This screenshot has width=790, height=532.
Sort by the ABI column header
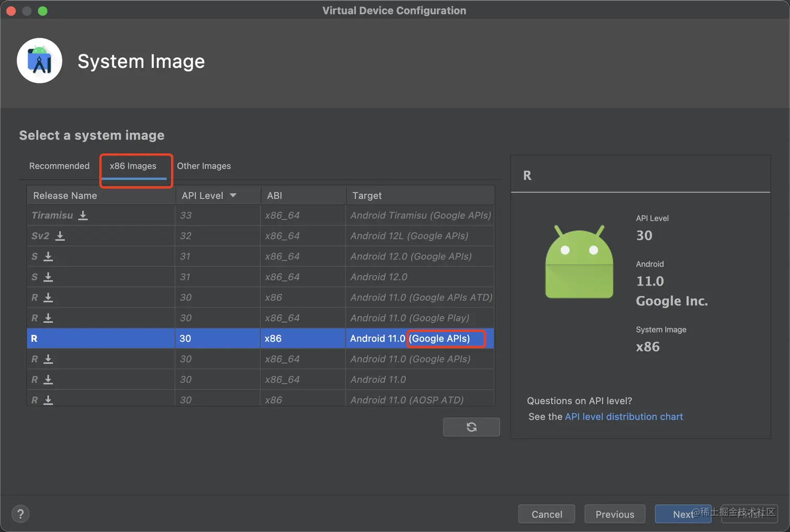(303, 195)
